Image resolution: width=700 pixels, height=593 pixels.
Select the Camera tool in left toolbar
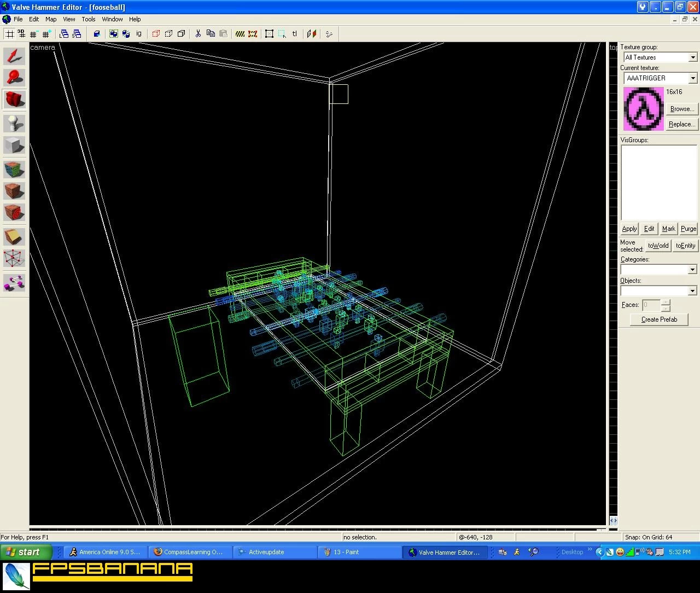(x=14, y=100)
